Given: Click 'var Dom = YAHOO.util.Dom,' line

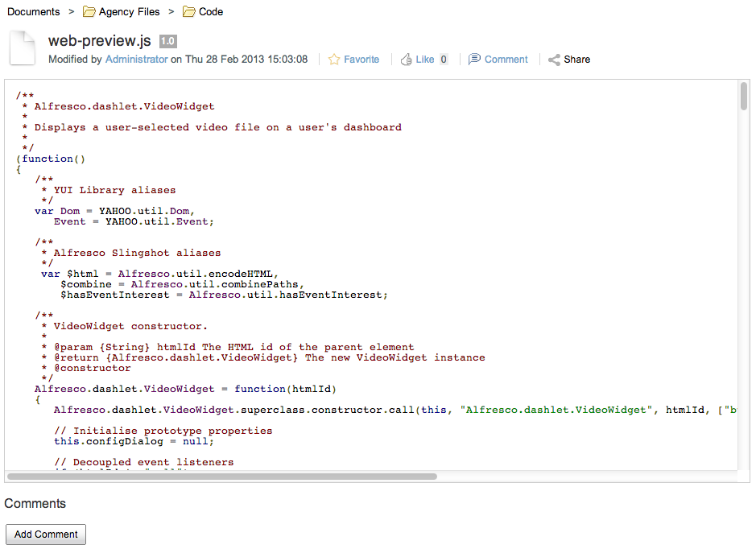Looking at the screenshot, I should click(x=115, y=211).
